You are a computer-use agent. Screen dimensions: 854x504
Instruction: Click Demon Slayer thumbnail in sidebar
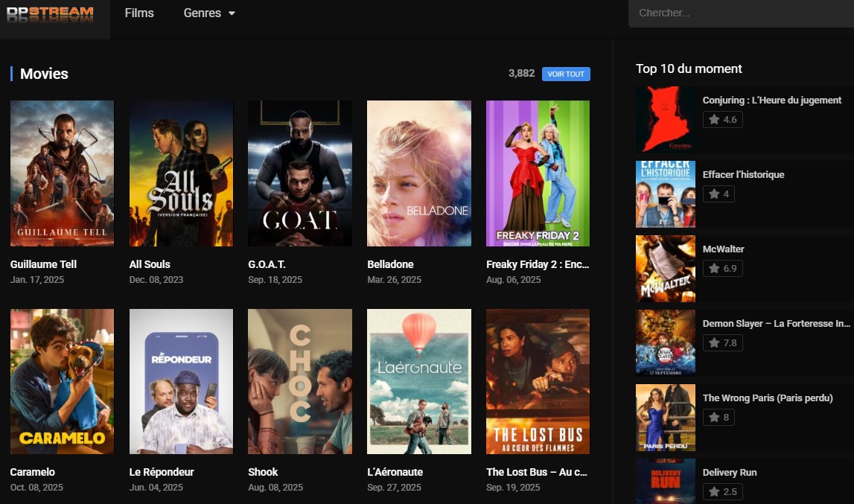point(665,342)
